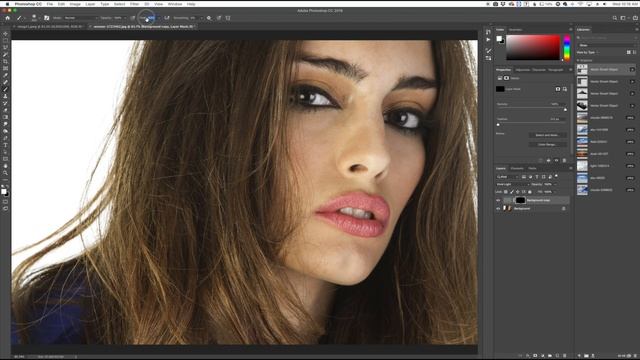Click the layer mask thumbnail on Background copy
This screenshot has height=360, width=640.
click(x=520, y=200)
